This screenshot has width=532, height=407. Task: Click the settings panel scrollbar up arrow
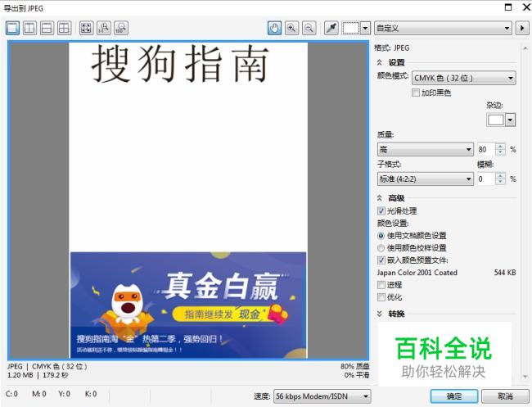(x=525, y=48)
